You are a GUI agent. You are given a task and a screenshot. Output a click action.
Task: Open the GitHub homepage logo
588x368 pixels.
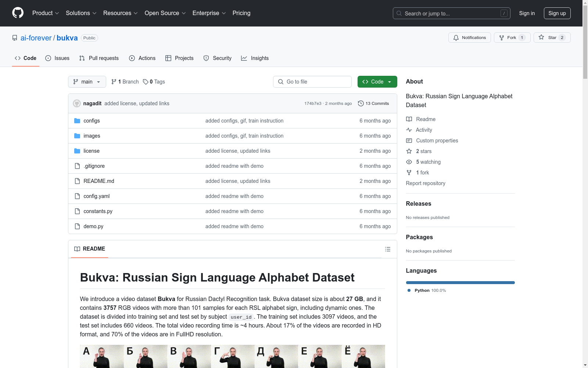(x=18, y=13)
